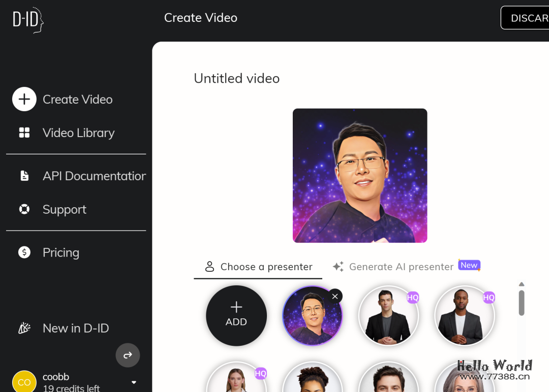The image size is (549, 392).
Task: Click the coobb user avatar
Action: point(24,381)
